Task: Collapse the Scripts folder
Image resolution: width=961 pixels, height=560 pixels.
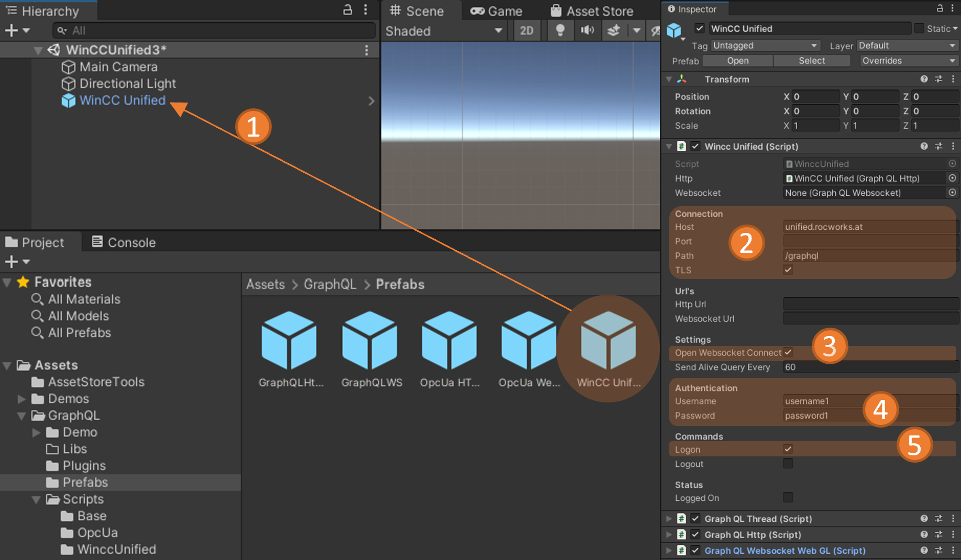Action: tap(36, 500)
